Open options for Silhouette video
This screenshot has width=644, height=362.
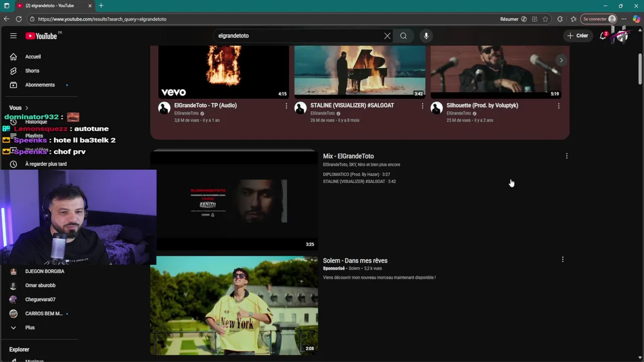558,106
